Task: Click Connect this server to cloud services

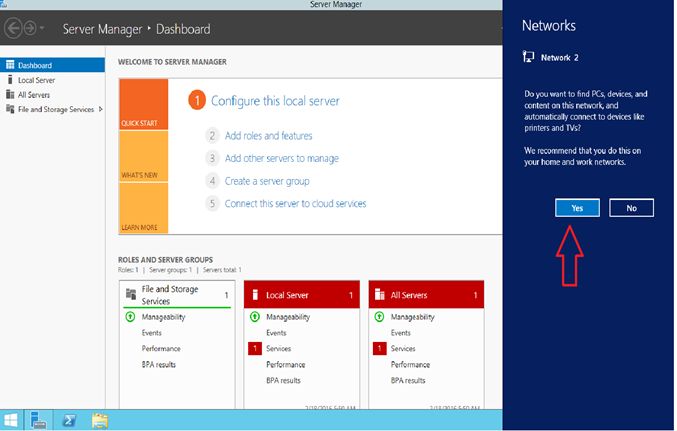Action: 295,203
